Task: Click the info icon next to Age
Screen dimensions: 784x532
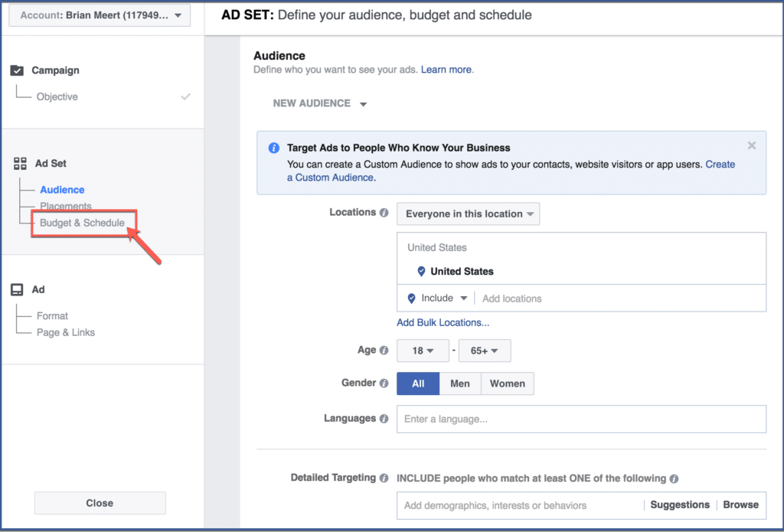Action: pyautogui.click(x=383, y=349)
